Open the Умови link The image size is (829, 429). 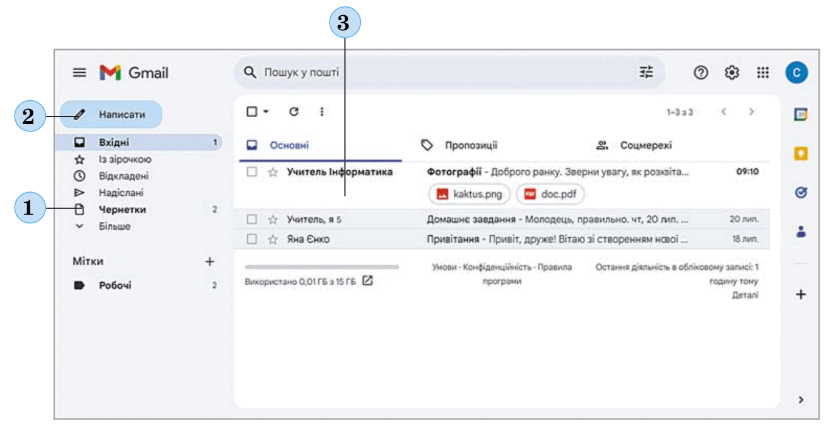444,267
